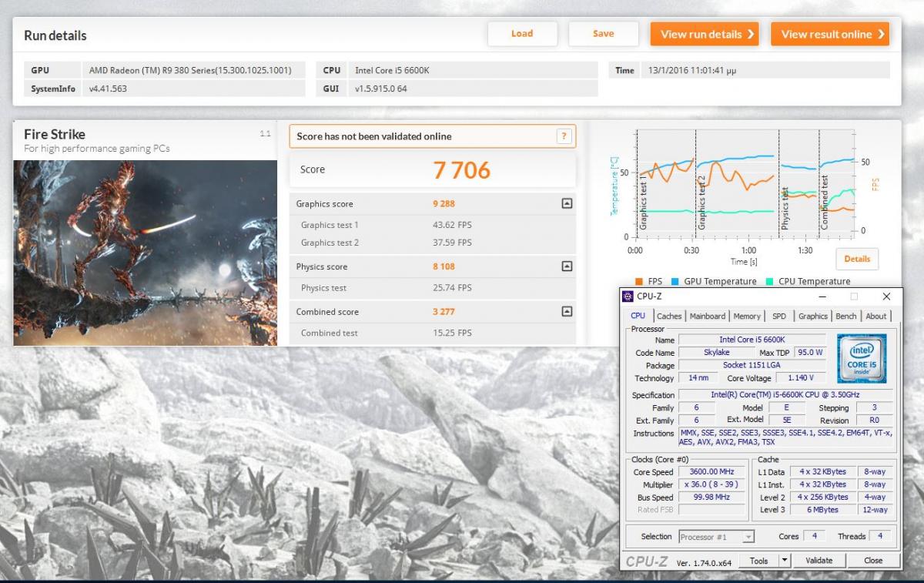Open the Mainboard tab in CPU-Z
Viewport: 924px width, 583px height.
pyautogui.click(x=707, y=316)
